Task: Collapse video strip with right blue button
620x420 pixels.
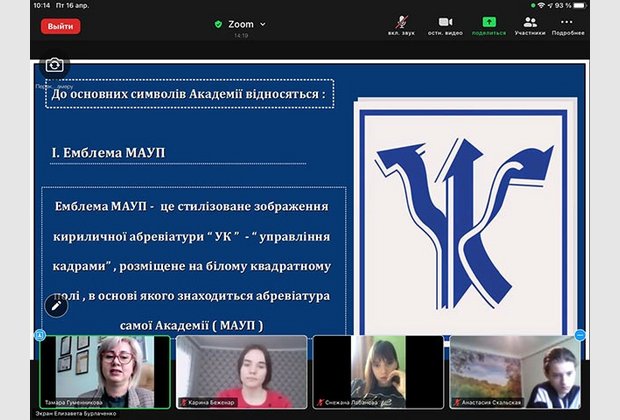Action: click(x=580, y=335)
